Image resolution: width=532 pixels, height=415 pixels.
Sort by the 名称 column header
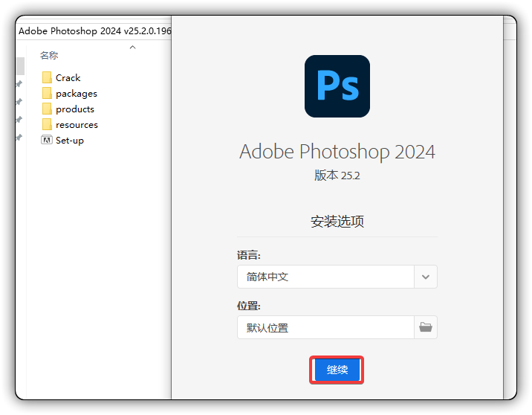49,55
